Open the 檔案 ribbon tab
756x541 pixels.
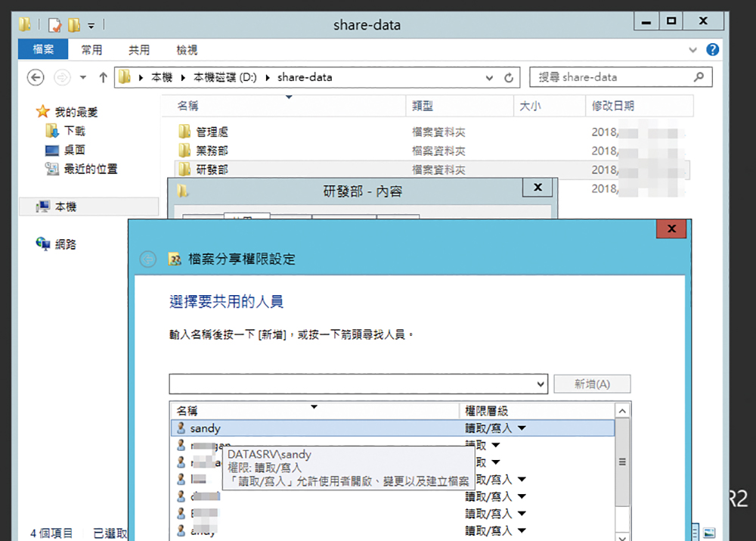(43, 49)
